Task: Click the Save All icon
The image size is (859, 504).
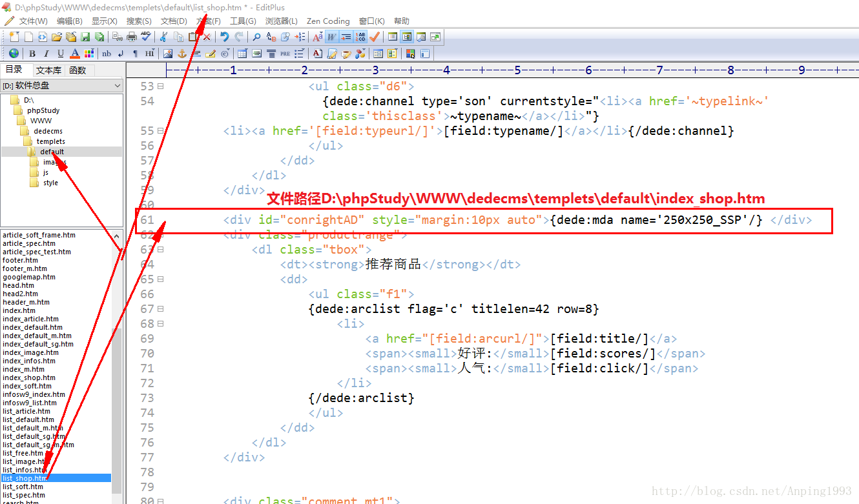Action: (x=99, y=37)
